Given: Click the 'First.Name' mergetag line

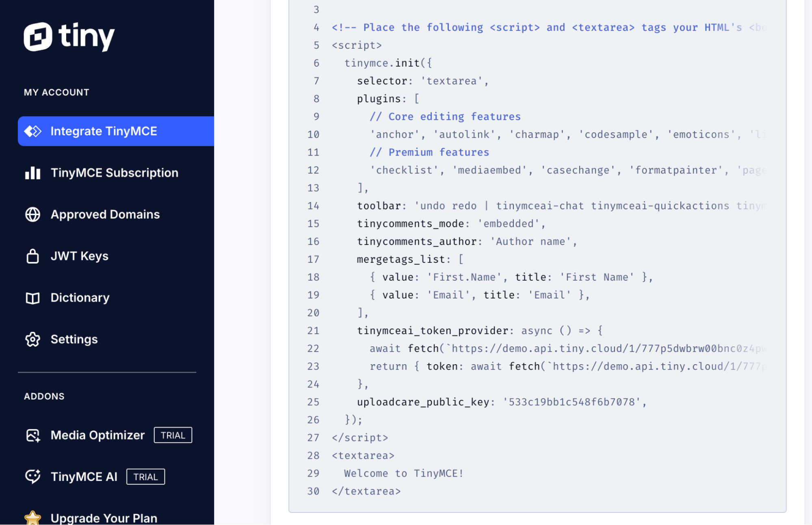Looking at the screenshot, I should tap(511, 278).
